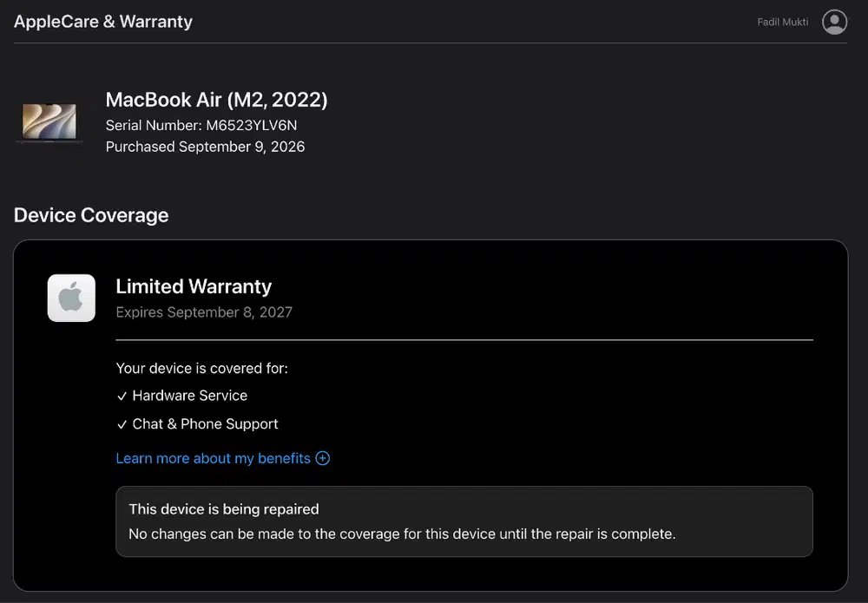Click the Apple logo Limited Warranty icon

pos(71,298)
